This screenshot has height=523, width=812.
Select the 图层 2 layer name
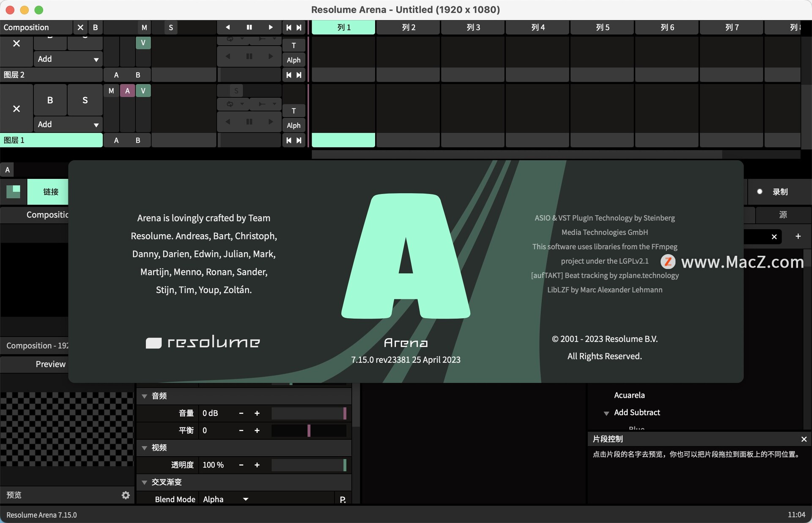click(51, 75)
